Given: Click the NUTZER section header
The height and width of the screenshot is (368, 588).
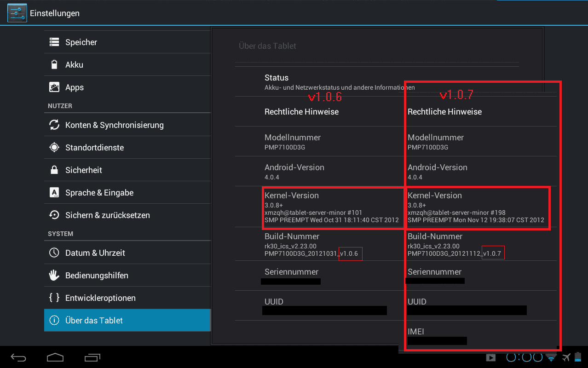Looking at the screenshot, I should pyautogui.click(x=60, y=106).
